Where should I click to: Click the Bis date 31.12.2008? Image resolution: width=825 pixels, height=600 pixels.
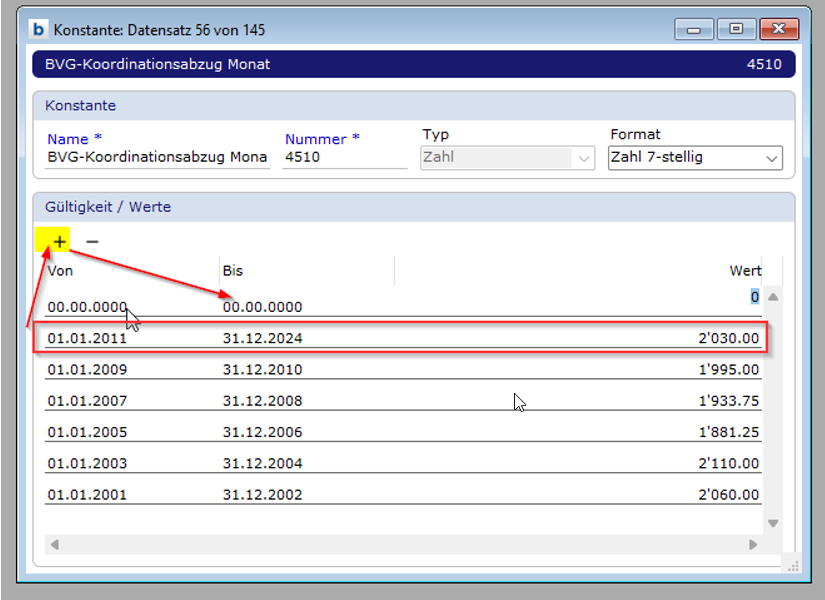(262, 400)
